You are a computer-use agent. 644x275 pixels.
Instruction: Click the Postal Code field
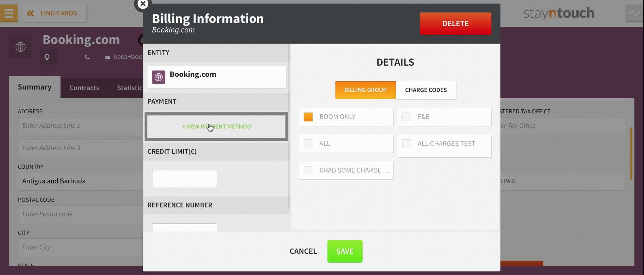point(80,214)
